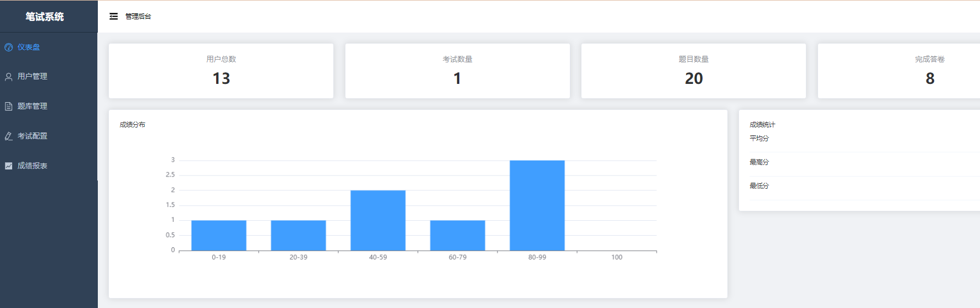Collapse the sidebar with the hamburger icon

click(x=113, y=17)
